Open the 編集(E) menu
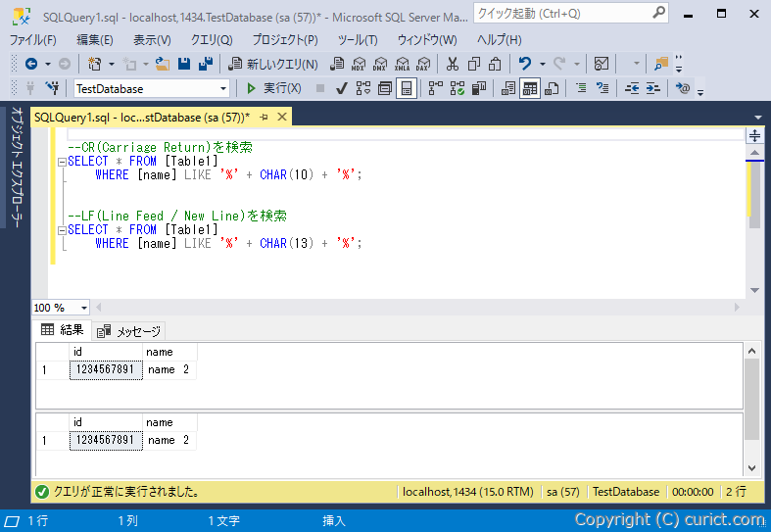 tap(94, 40)
